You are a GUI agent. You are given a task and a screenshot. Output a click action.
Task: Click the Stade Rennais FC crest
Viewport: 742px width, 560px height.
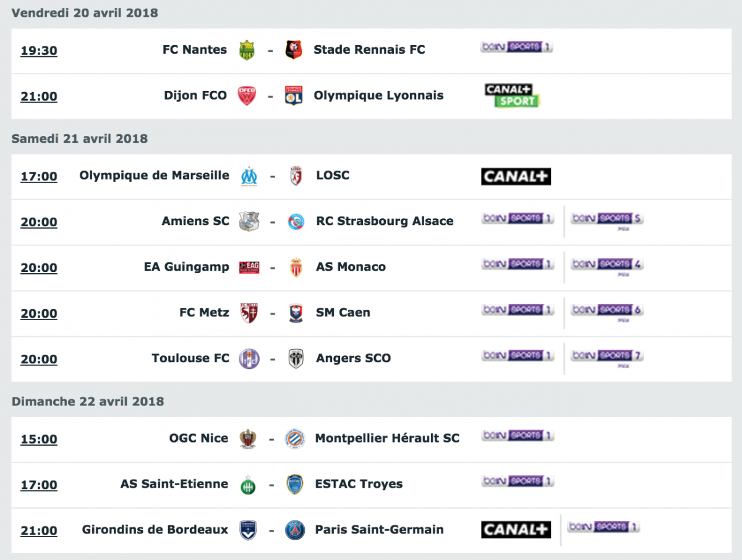pos(294,50)
